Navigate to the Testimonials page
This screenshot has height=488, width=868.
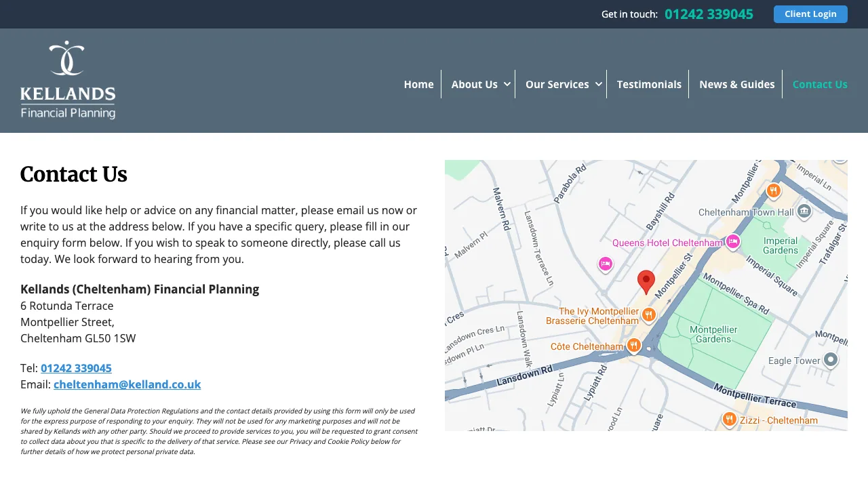click(649, 84)
